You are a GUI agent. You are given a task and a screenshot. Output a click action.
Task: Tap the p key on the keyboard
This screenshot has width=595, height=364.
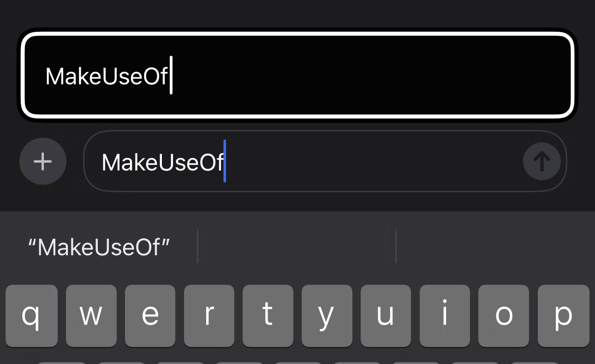[563, 316]
